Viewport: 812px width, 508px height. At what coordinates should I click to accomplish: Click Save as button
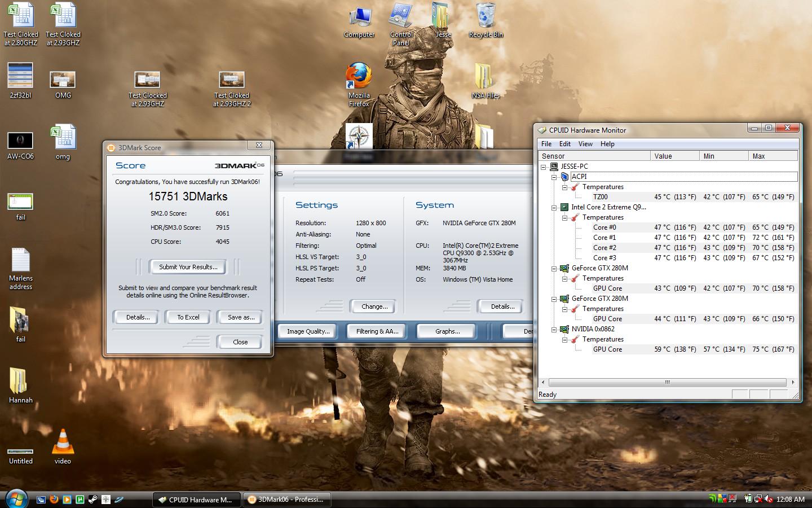[x=241, y=317]
